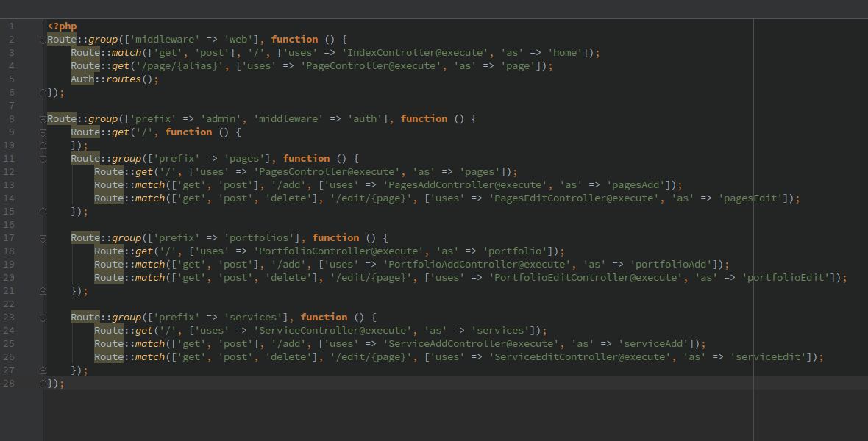The width and height of the screenshot is (868, 441).
Task: Click the 'home' route name string
Action: point(565,53)
